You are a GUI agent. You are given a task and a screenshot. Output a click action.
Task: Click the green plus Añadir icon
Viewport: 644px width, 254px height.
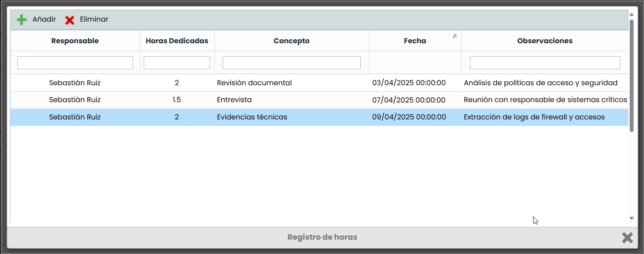coord(22,20)
